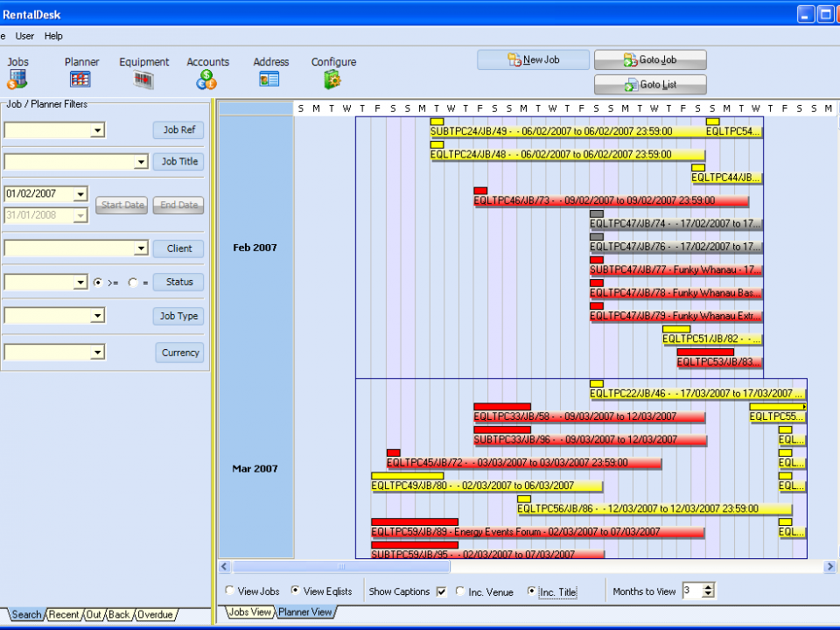Switch to the Overdue tab
The image size is (840, 630).
(x=154, y=614)
